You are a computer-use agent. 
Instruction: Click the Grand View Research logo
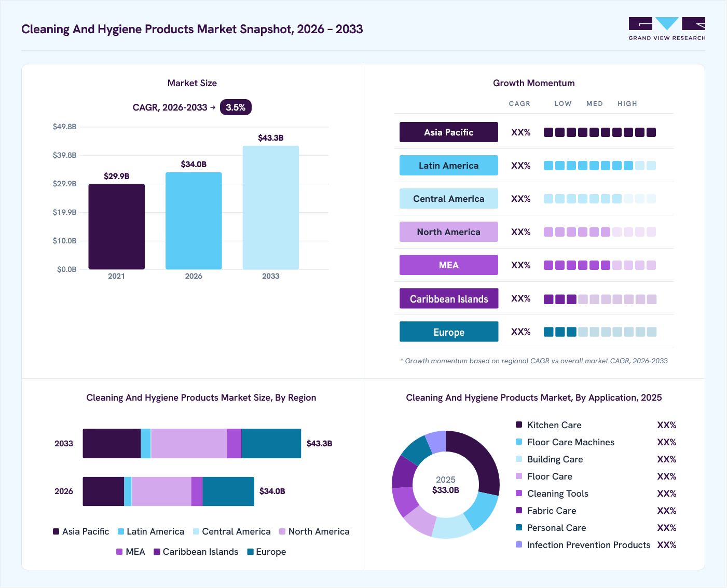[x=667, y=29]
